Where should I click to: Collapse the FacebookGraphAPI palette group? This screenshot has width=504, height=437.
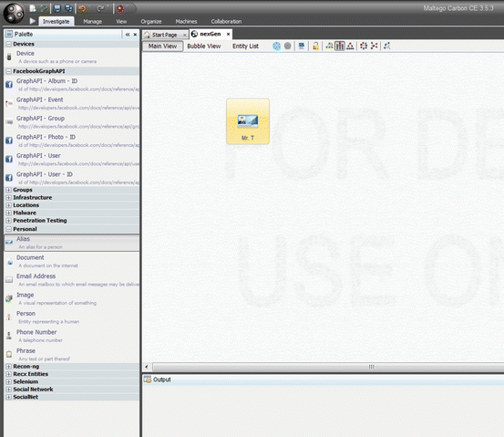[x=9, y=71]
